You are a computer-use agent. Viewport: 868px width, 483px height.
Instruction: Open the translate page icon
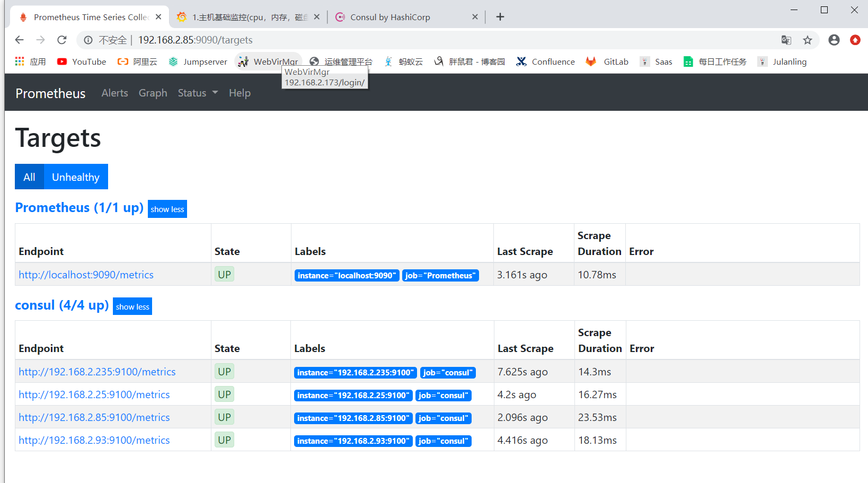[x=786, y=40]
